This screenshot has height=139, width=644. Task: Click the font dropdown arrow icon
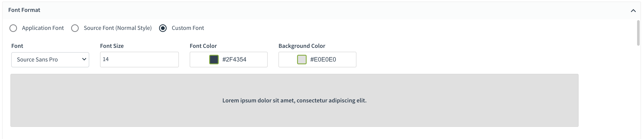[84, 59]
